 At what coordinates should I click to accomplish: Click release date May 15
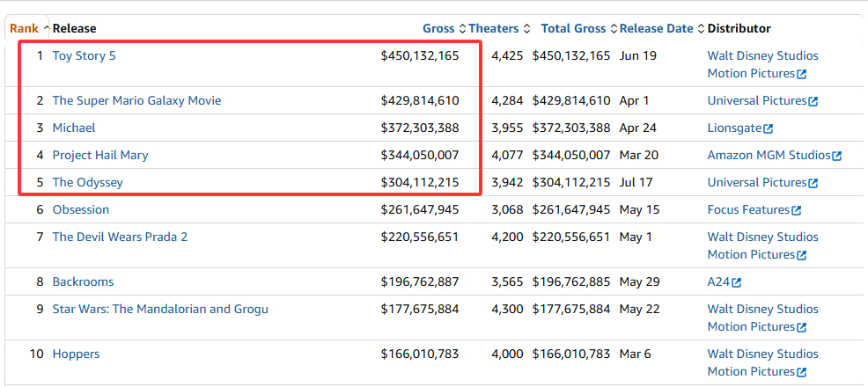click(x=639, y=209)
